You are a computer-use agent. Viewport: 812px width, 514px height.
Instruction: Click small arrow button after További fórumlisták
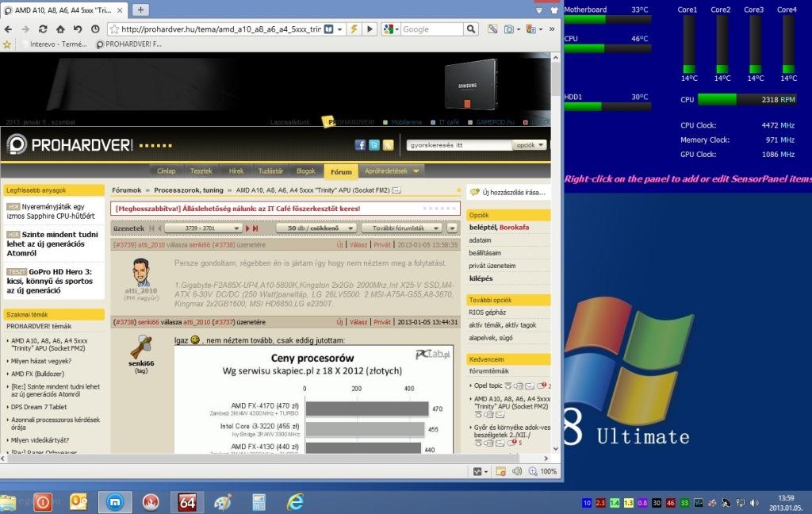click(x=452, y=228)
